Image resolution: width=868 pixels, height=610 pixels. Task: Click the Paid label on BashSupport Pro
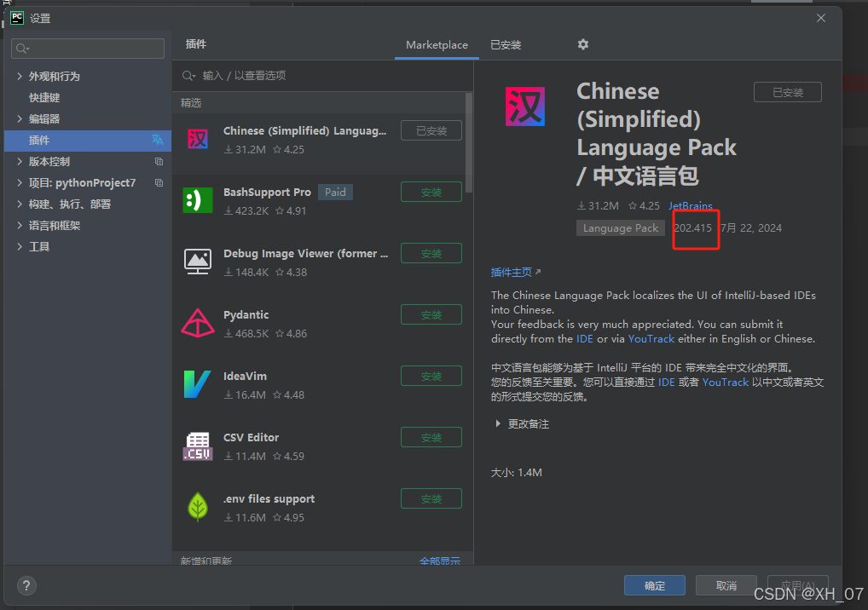click(x=335, y=192)
